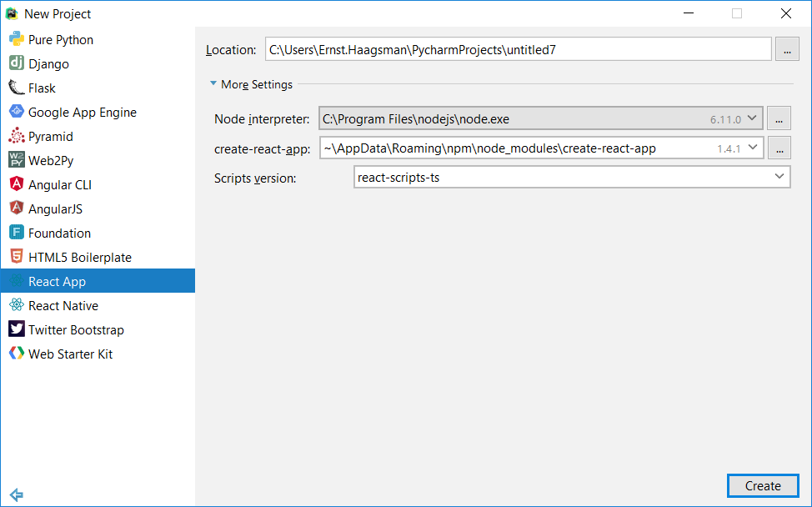The width and height of the screenshot is (812, 507).
Task: Select the Pure Python project icon
Action: (x=17, y=39)
